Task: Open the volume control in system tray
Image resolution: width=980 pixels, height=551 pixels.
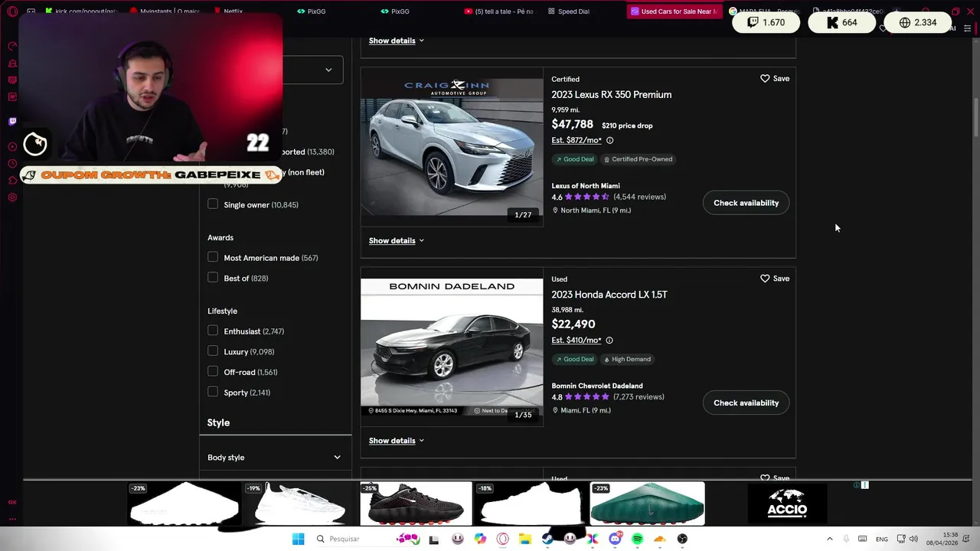Action: (x=913, y=539)
